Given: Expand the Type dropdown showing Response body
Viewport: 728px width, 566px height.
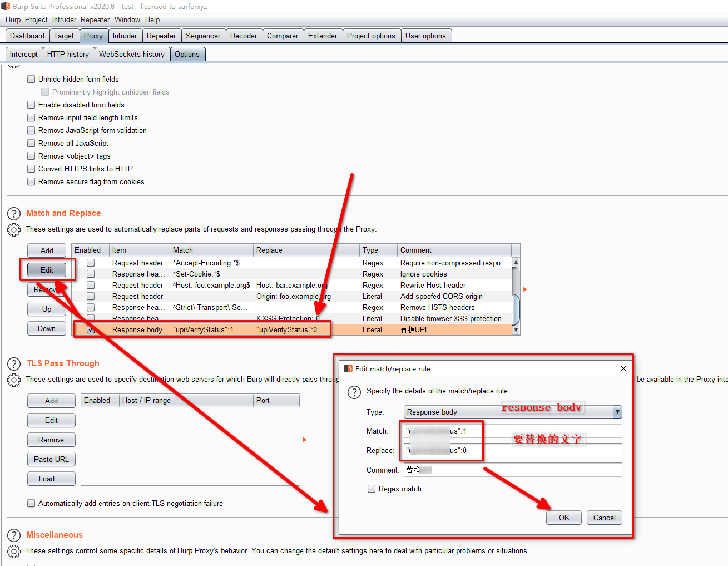Looking at the screenshot, I should (x=617, y=412).
